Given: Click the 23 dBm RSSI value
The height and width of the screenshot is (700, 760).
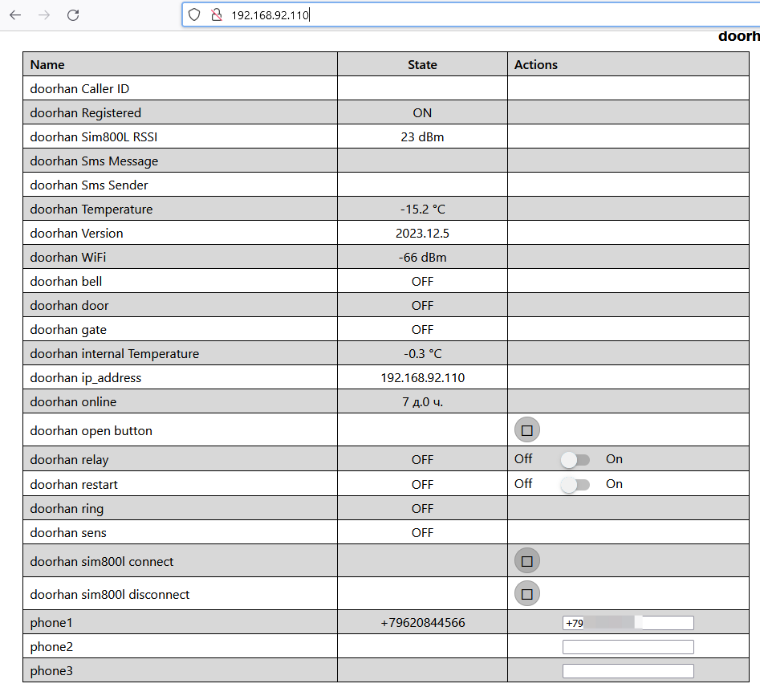Looking at the screenshot, I should 422,137.
